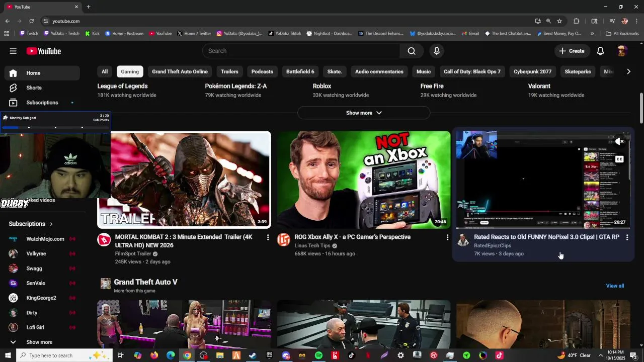Select the Music chip

click(x=424, y=72)
